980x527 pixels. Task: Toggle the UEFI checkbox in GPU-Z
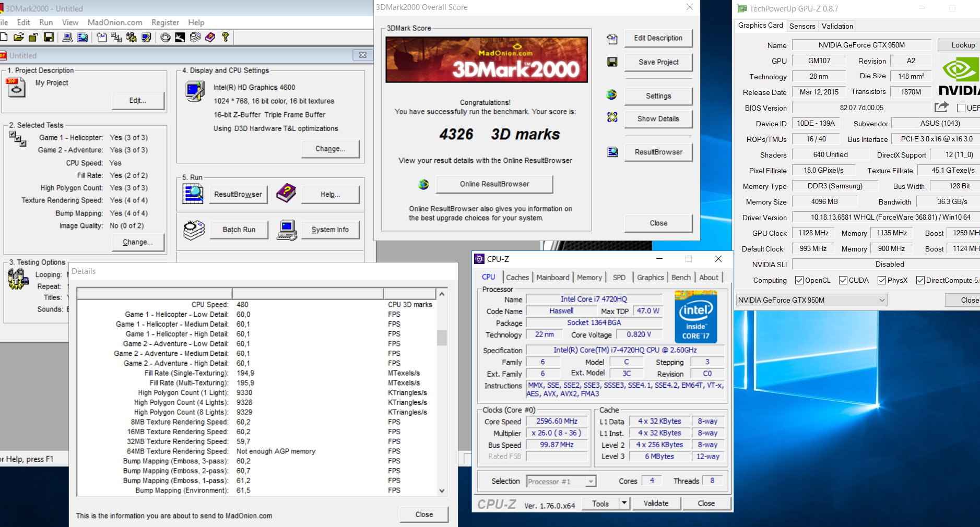point(961,108)
